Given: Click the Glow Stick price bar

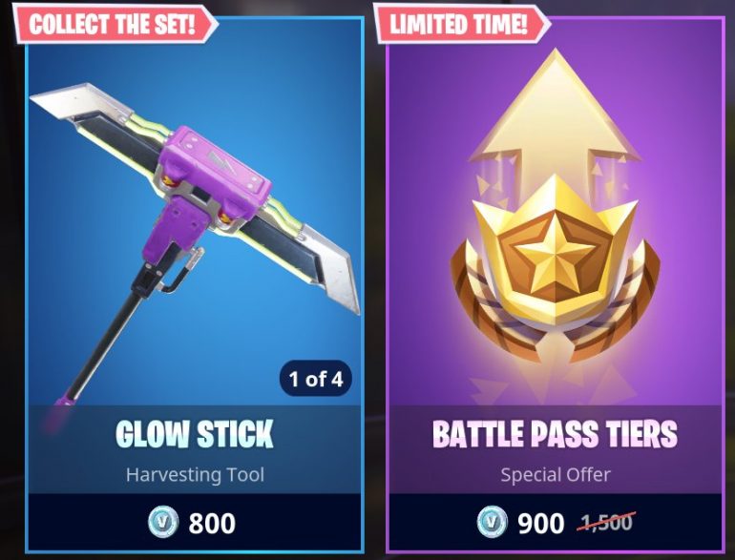Looking at the screenshot, I should tap(195, 522).
